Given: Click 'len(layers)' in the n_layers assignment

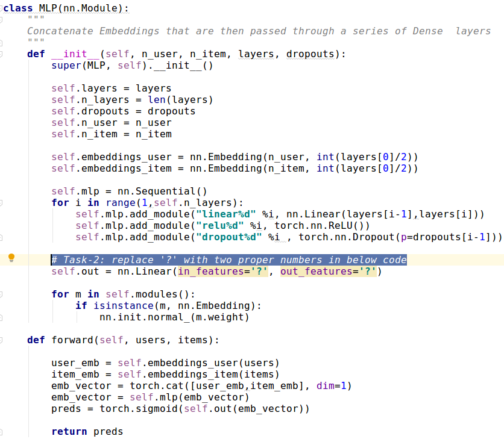Looking at the screenshot, I should coord(180,100).
